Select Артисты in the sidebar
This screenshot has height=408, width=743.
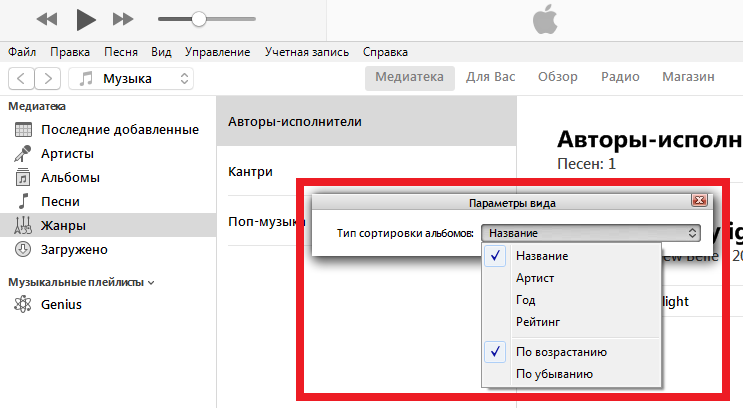[x=67, y=153]
